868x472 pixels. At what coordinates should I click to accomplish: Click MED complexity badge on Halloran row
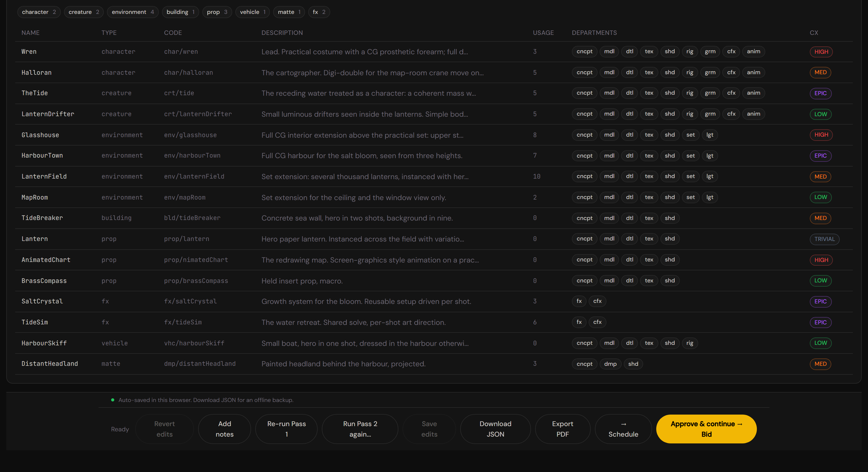820,72
